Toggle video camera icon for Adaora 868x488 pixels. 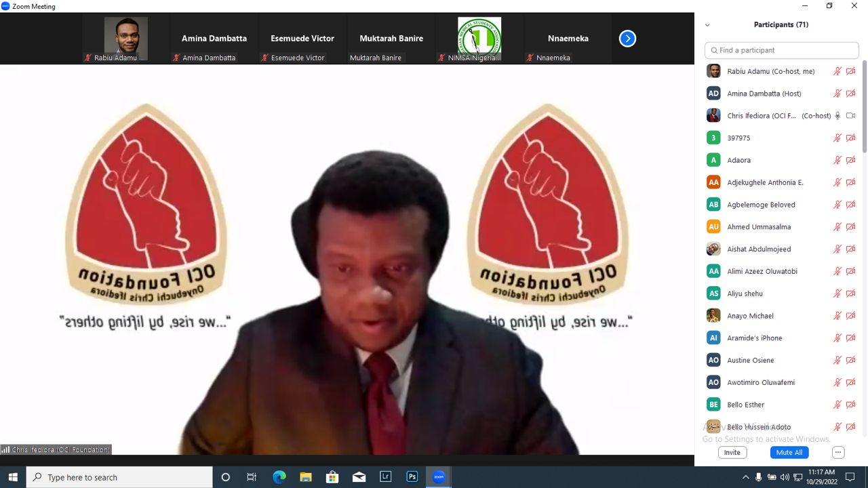coord(850,160)
